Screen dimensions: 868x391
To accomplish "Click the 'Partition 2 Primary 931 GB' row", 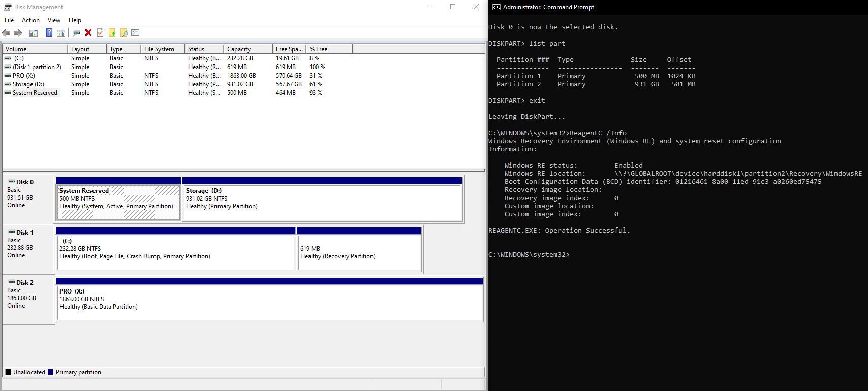I will (x=596, y=84).
